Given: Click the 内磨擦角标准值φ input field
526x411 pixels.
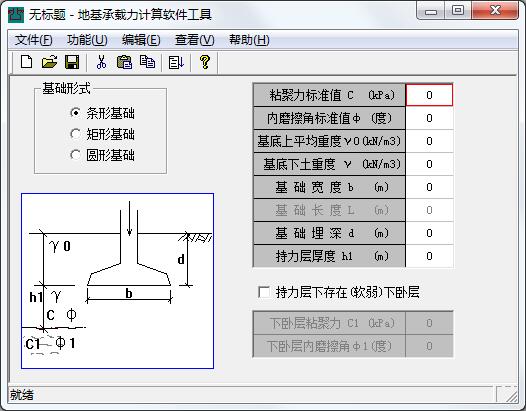Looking at the screenshot, I should tap(429, 118).
